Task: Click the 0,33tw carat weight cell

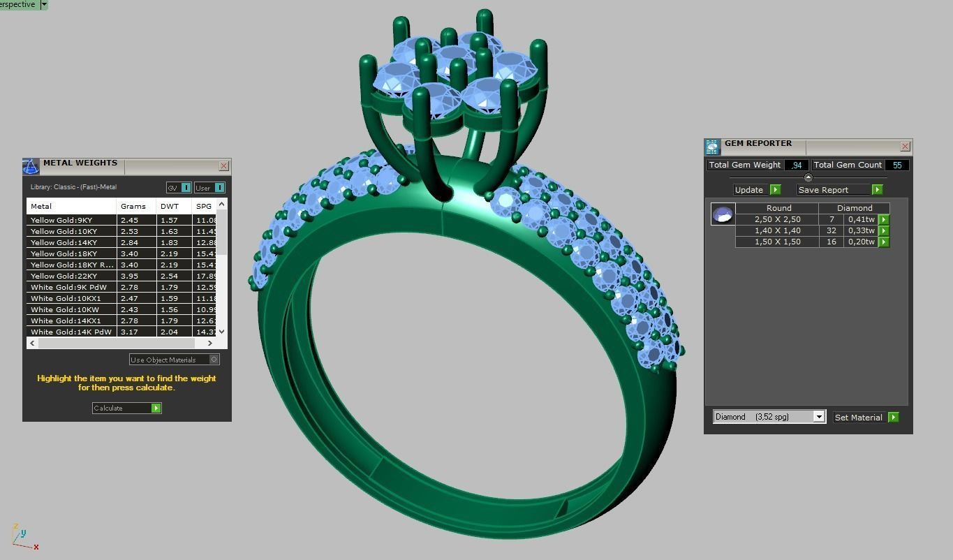Action: pyautogui.click(x=861, y=230)
